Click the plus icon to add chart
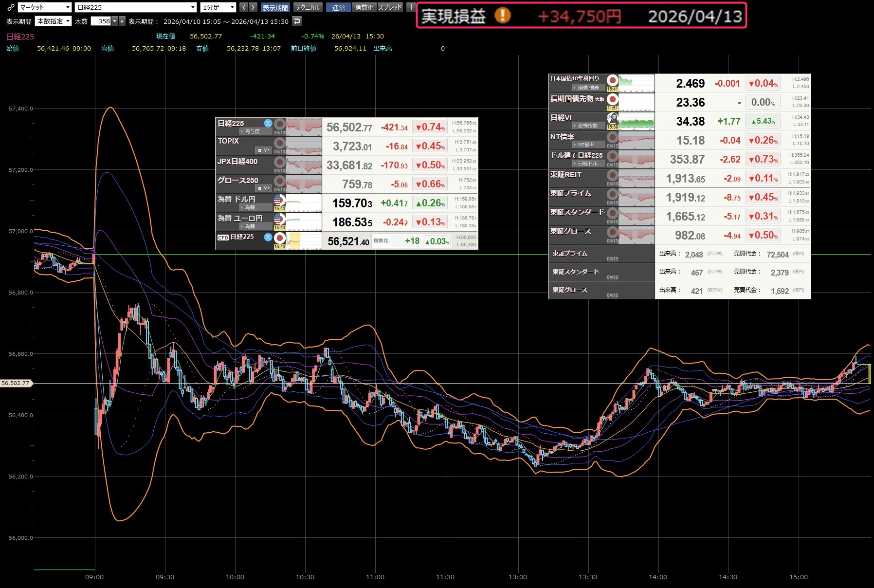Viewport: 874px width, 588px height. (x=411, y=7)
